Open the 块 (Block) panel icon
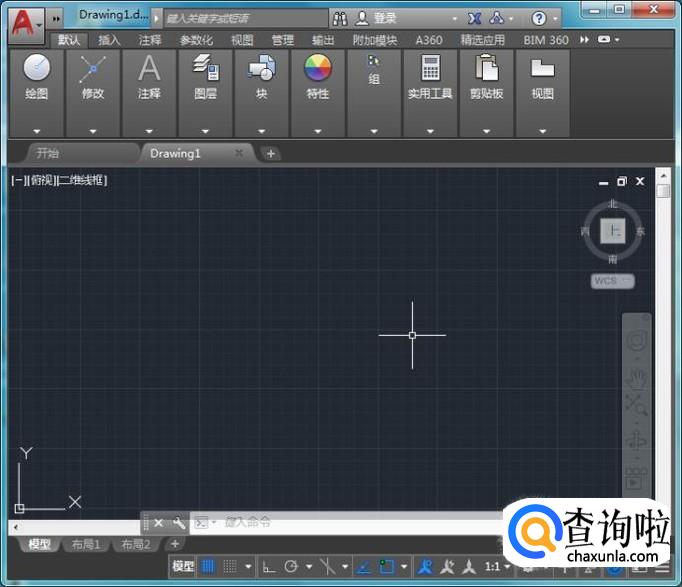The width and height of the screenshot is (682, 587). pos(261,69)
